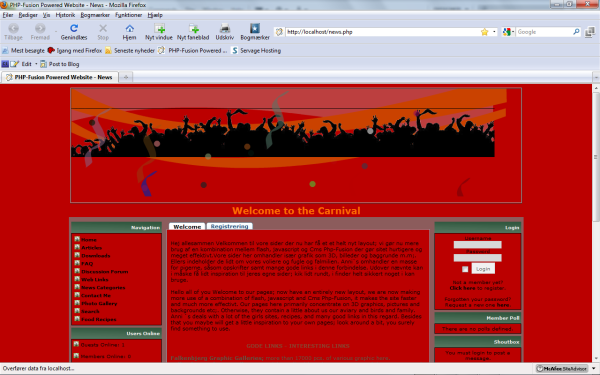This screenshot has height=375, width=600.
Task: Open the URL history dropdown arrow
Action: click(x=494, y=32)
